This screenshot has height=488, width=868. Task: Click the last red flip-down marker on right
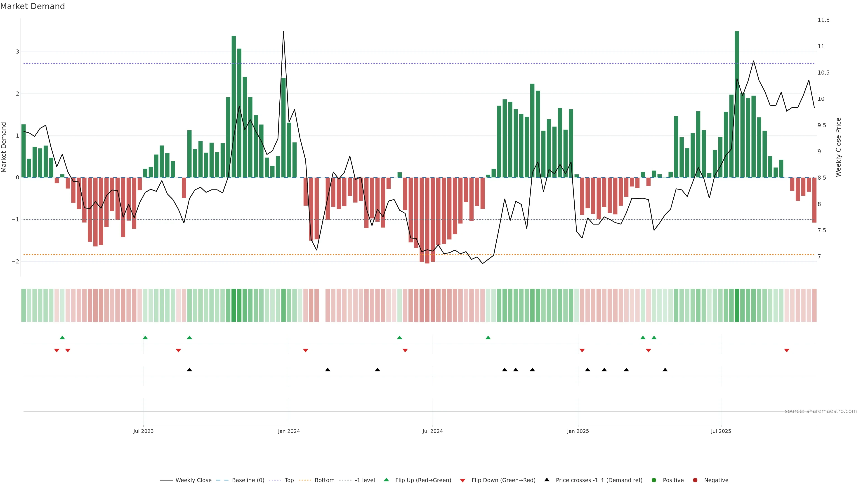click(787, 351)
